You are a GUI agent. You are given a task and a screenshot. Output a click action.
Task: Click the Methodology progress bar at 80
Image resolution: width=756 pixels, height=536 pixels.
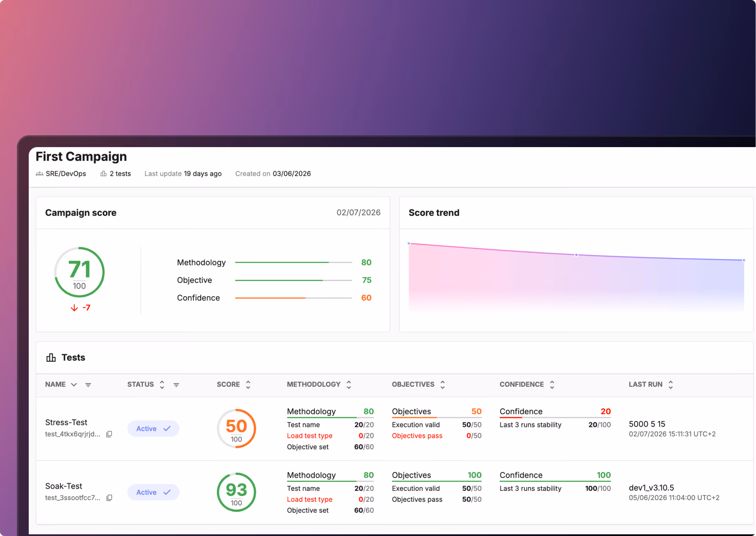[294, 263]
